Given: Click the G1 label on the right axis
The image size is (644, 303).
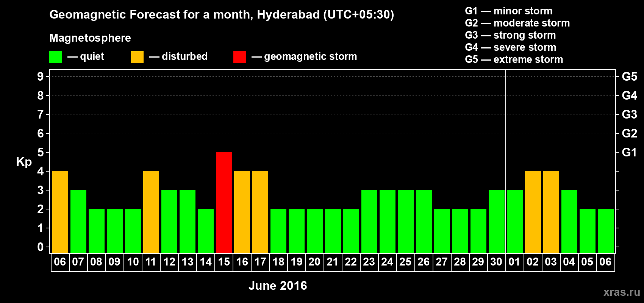Looking at the screenshot, I should pyautogui.click(x=629, y=152).
